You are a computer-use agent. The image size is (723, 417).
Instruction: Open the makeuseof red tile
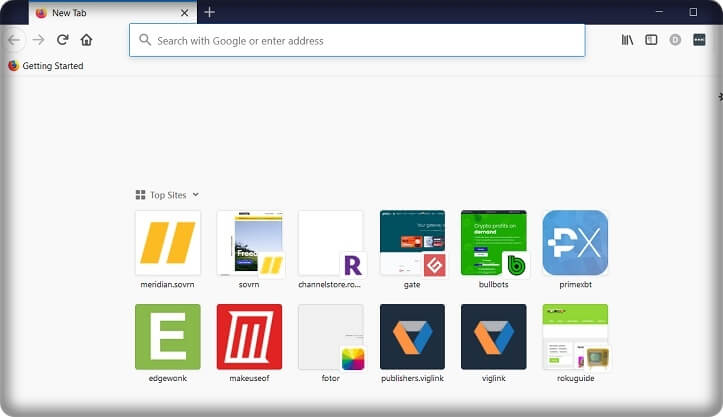(249, 337)
